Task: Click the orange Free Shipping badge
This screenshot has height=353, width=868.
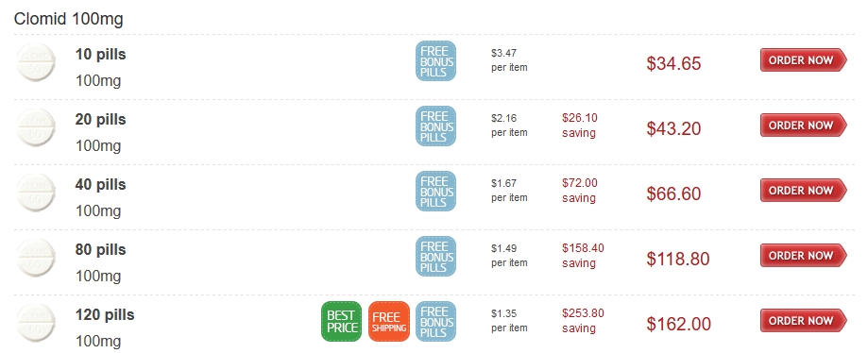Action: click(x=389, y=322)
